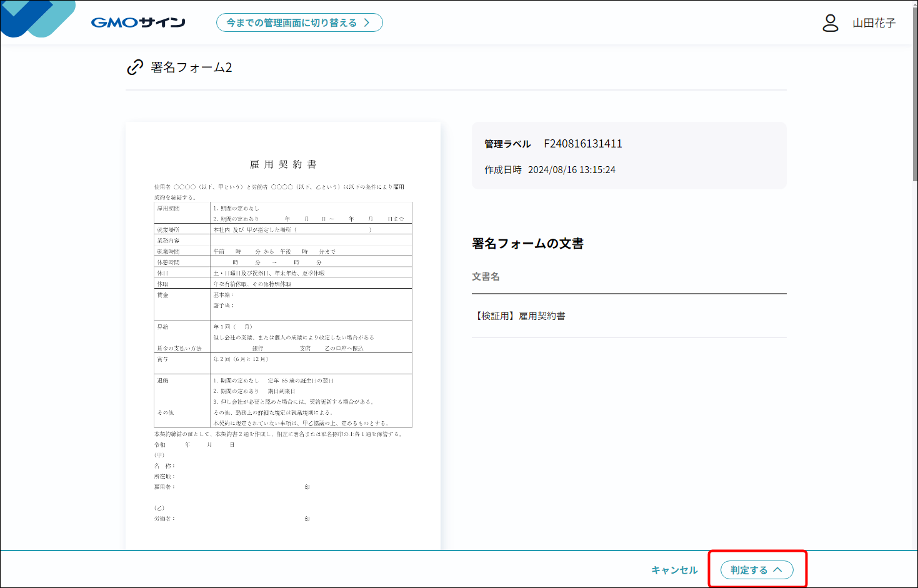The image size is (918, 588).
Task: Click the chain link icon beside 署名フォーム2
Action: pos(135,67)
